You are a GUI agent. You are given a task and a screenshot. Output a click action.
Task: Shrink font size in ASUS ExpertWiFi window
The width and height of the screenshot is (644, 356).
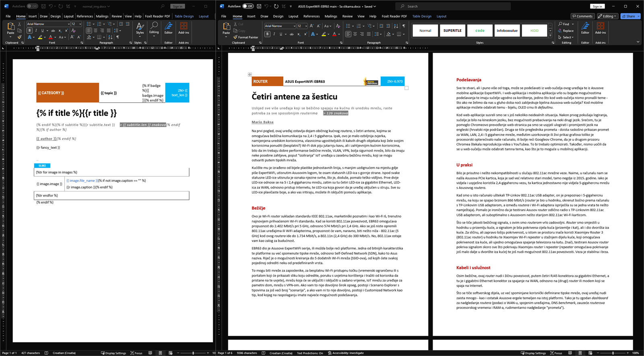click(318, 26)
